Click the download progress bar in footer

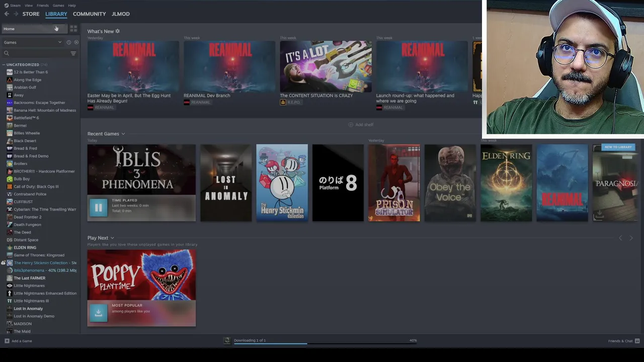pos(326,344)
